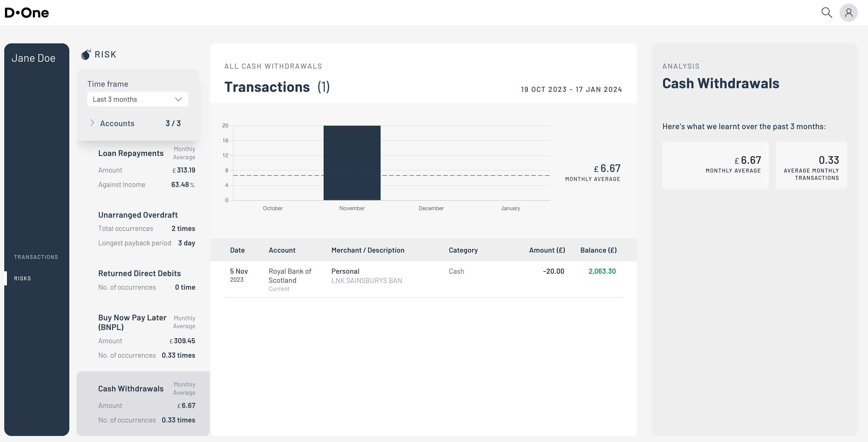Click the Balance (£) column header
This screenshot has height=442, width=868.
tap(598, 250)
